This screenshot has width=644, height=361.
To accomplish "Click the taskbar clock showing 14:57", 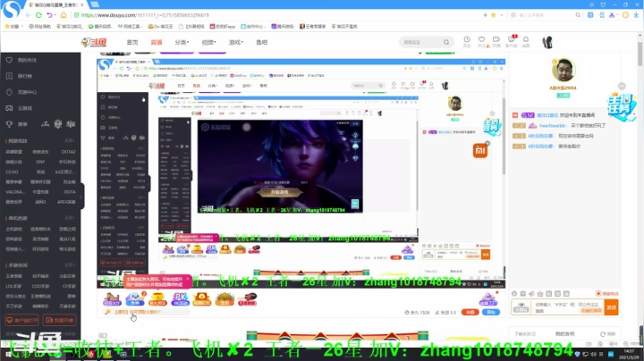I will click(x=629, y=354).
